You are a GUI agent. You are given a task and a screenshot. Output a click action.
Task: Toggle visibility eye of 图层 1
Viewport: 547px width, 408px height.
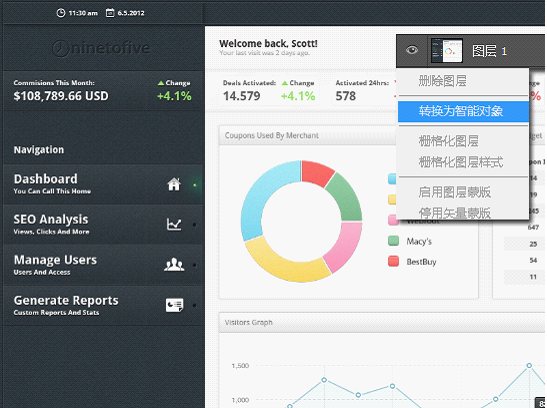pyautogui.click(x=412, y=50)
